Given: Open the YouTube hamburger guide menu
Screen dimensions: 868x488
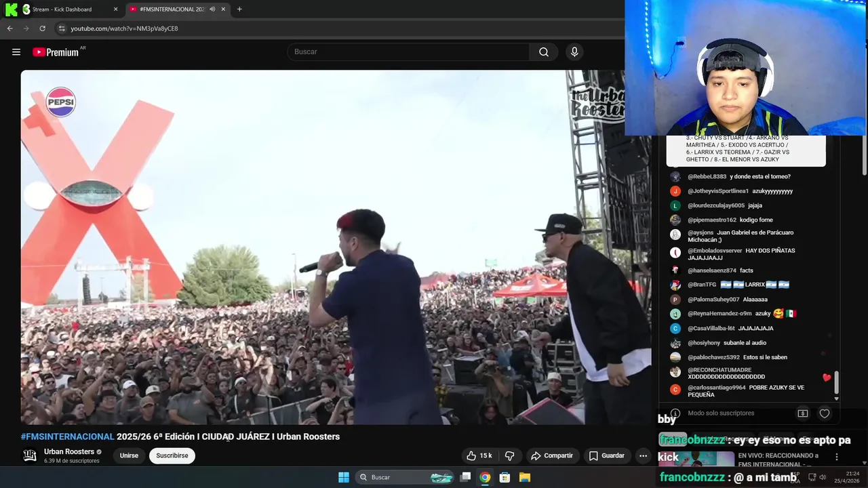Looking at the screenshot, I should coord(16,52).
